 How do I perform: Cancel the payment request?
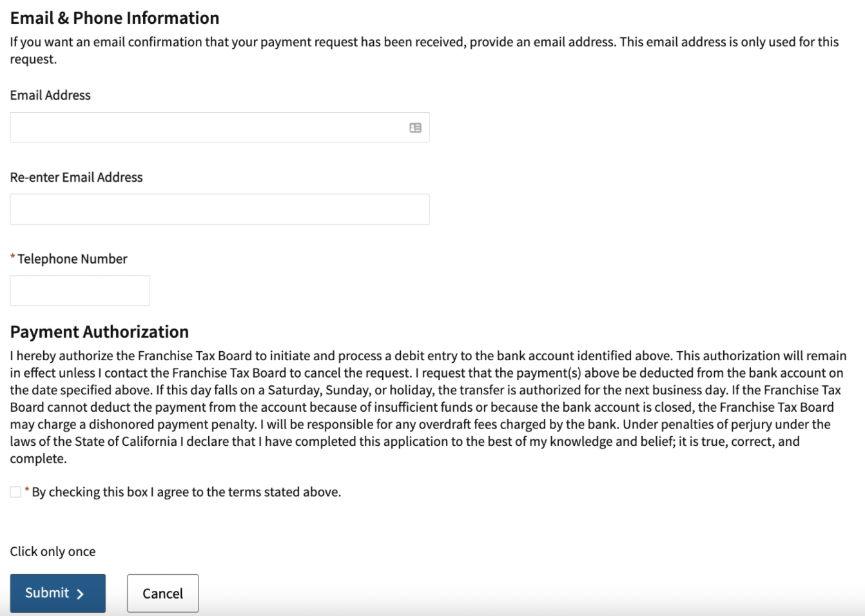point(162,593)
